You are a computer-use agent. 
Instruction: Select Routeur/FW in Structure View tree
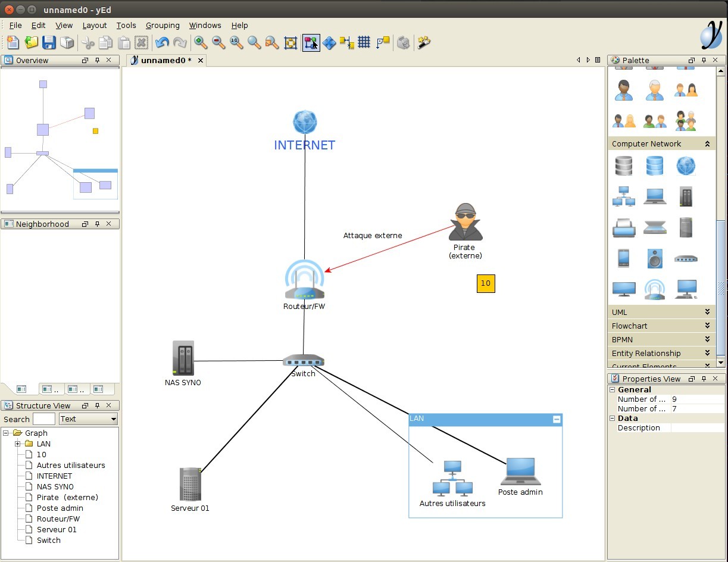coord(58,519)
